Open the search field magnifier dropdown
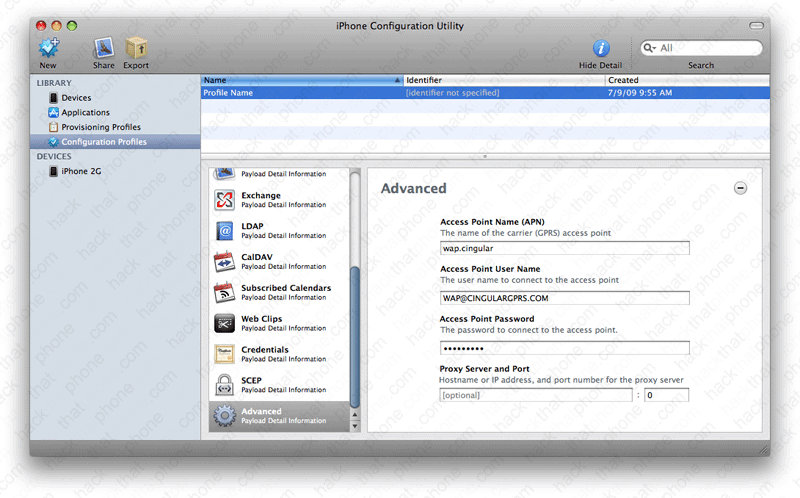The width and height of the screenshot is (800, 498). click(651, 48)
